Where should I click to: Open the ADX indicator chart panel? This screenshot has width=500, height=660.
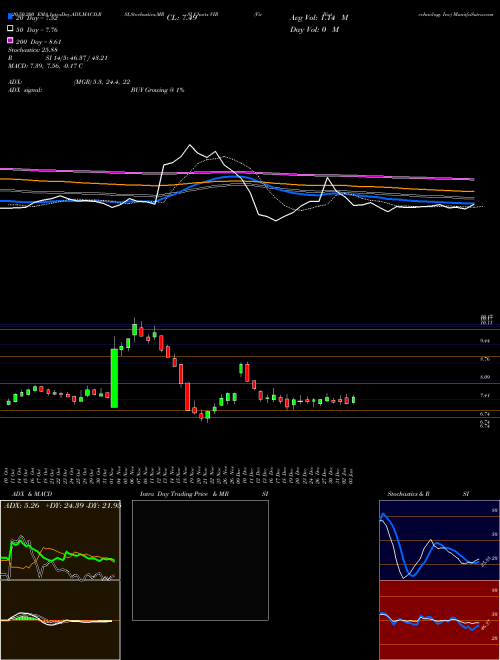[x=60, y=540]
